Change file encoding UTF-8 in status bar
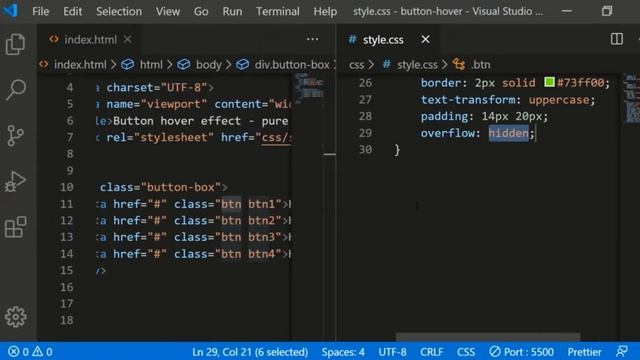 392,351
